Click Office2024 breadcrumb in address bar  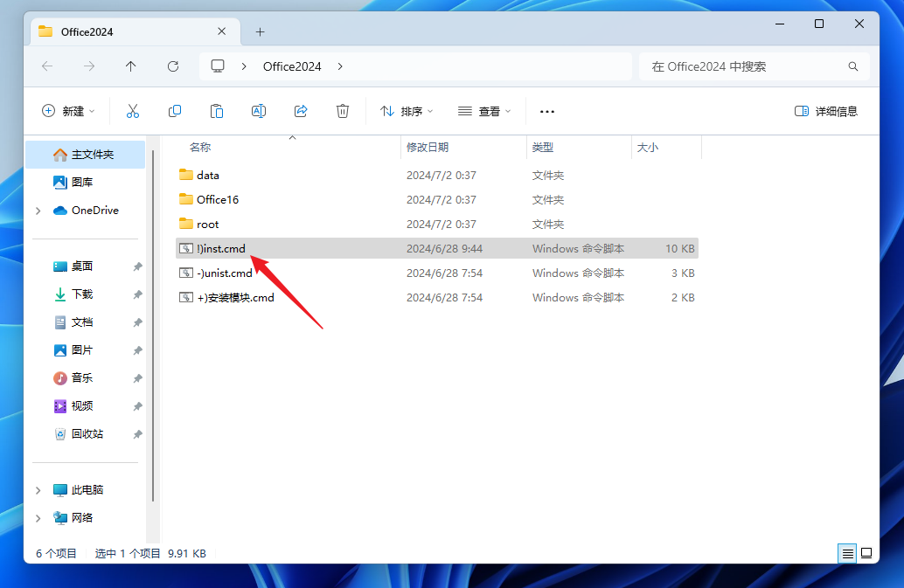(x=292, y=66)
